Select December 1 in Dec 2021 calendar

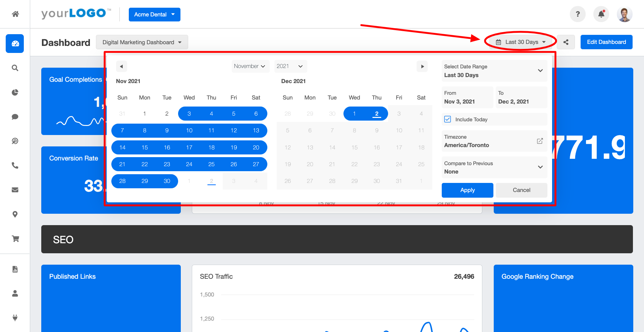tap(354, 114)
